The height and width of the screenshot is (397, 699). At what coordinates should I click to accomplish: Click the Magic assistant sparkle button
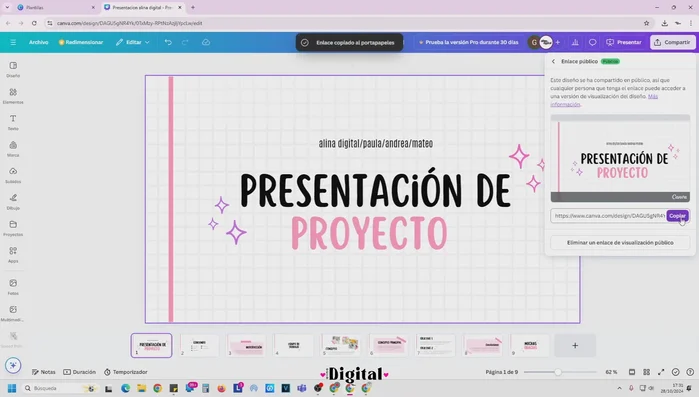coord(13,365)
